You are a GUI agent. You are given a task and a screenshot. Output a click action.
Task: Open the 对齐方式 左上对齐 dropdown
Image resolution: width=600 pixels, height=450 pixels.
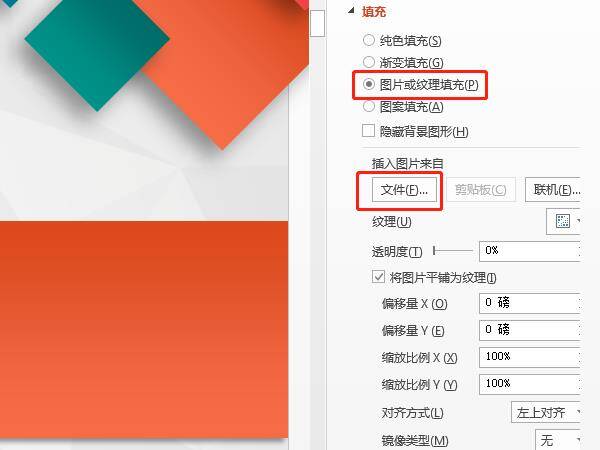546,412
